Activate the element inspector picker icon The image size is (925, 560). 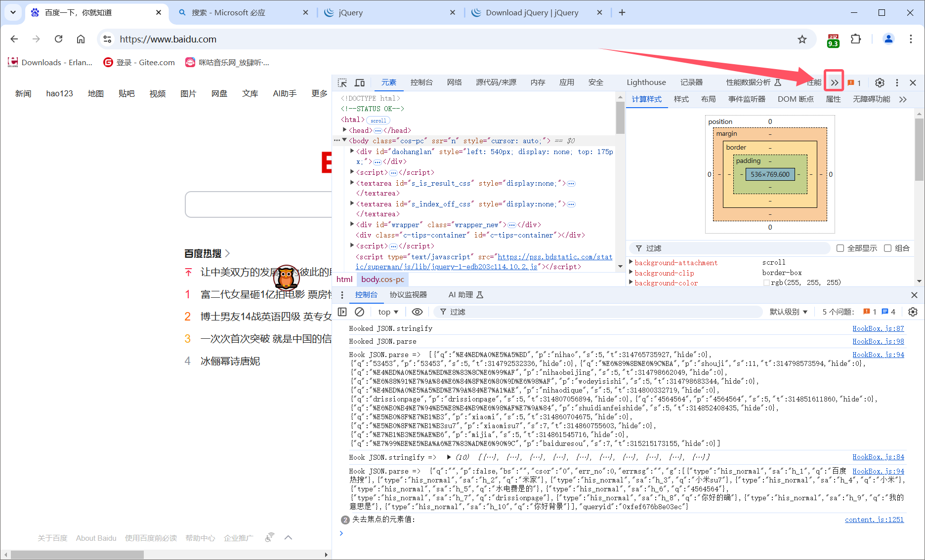click(342, 82)
